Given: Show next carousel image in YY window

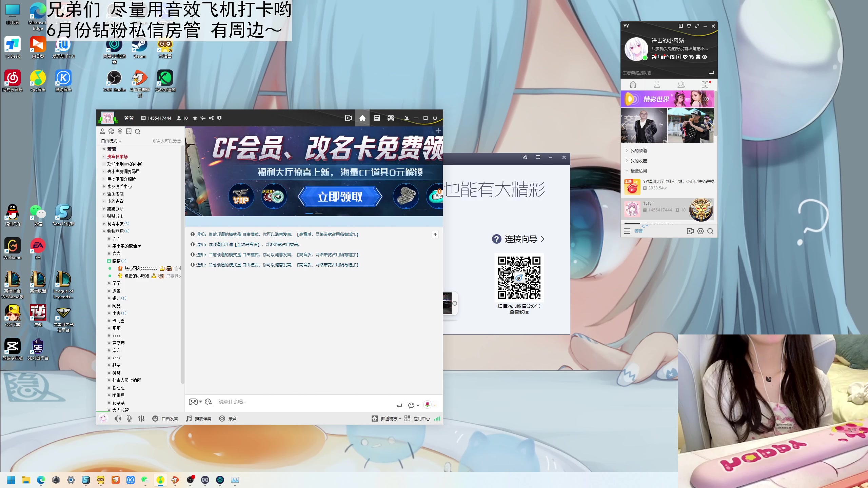Looking at the screenshot, I should [x=711, y=125].
